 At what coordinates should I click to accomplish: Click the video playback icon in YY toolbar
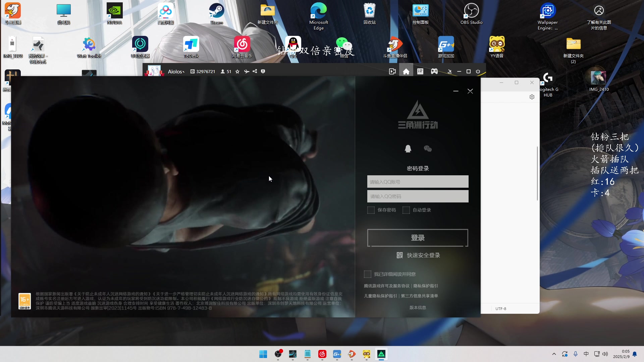pyautogui.click(x=392, y=71)
